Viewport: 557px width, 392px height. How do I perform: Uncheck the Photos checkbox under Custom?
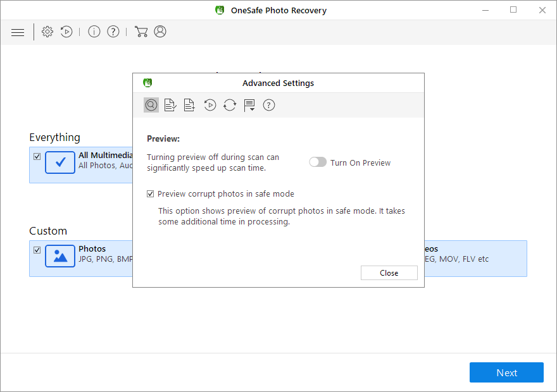(x=37, y=250)
